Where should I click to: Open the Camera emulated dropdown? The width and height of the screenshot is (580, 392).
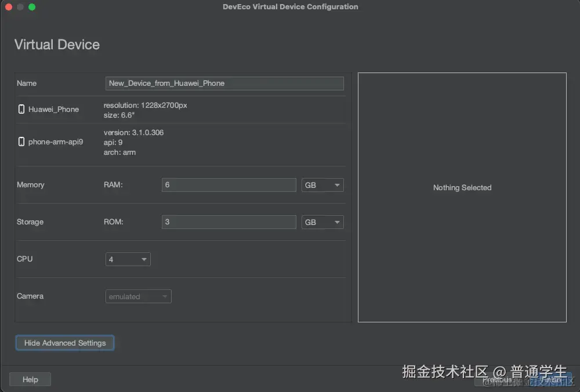(139, 296)
